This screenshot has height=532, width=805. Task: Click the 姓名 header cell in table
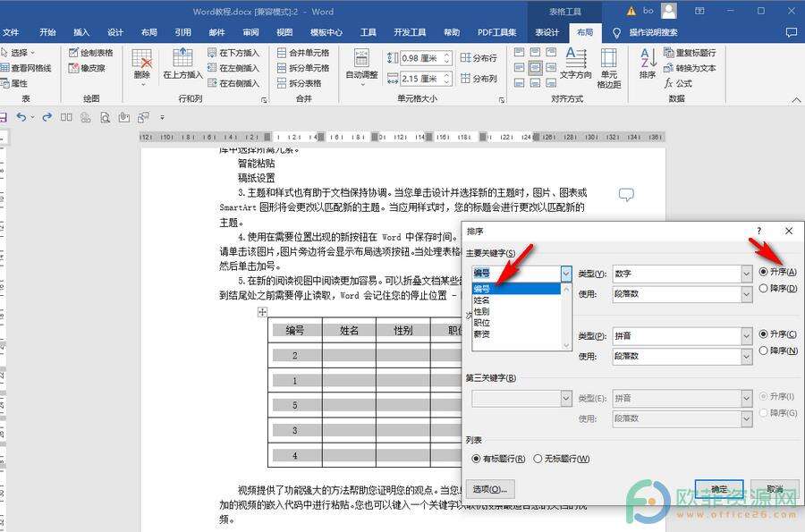click(x=349, y=331)
